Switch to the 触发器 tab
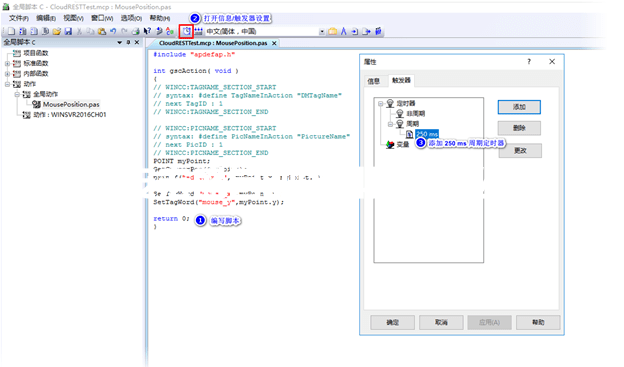Viewport: 624px width, 367px height. [x=401, y=80]
